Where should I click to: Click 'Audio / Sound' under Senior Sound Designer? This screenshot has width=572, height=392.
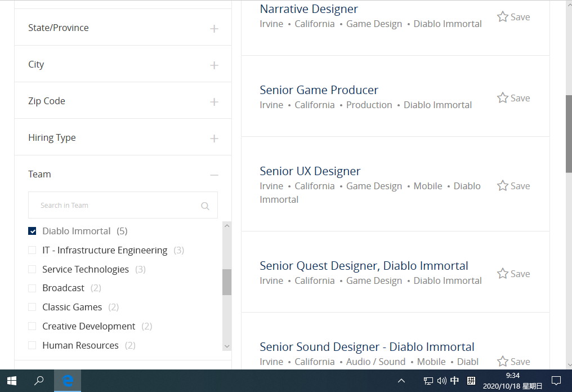pyautogui.click(x=376, y=362)
